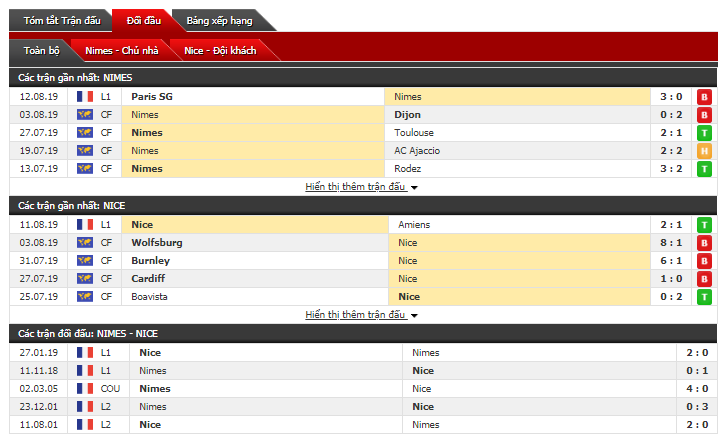Select the Đối đầu tab

(144, 21)
